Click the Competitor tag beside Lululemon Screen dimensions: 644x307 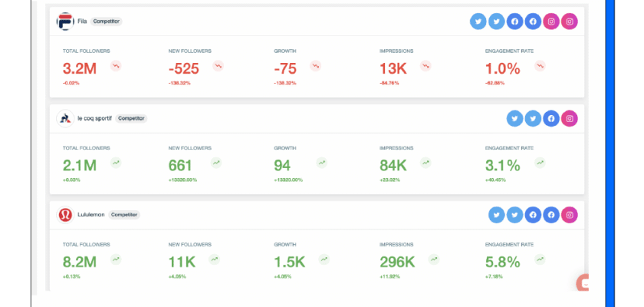(124, 215)
